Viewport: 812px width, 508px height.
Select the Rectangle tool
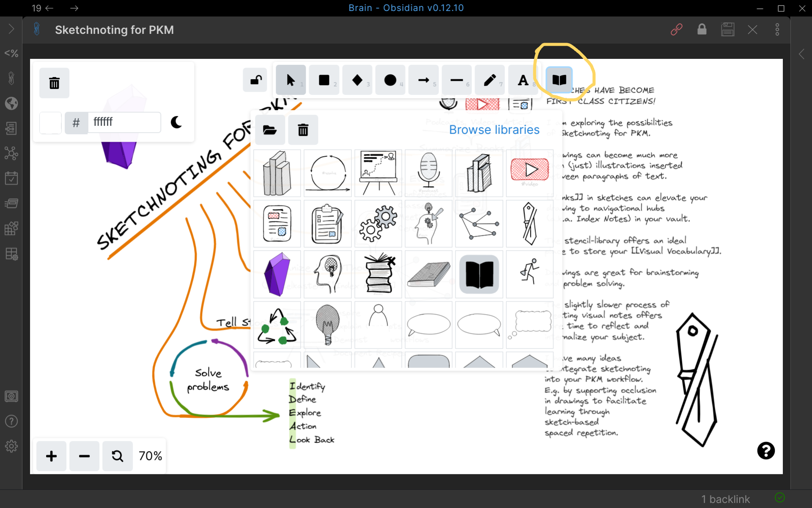click(x=324, y=80)
